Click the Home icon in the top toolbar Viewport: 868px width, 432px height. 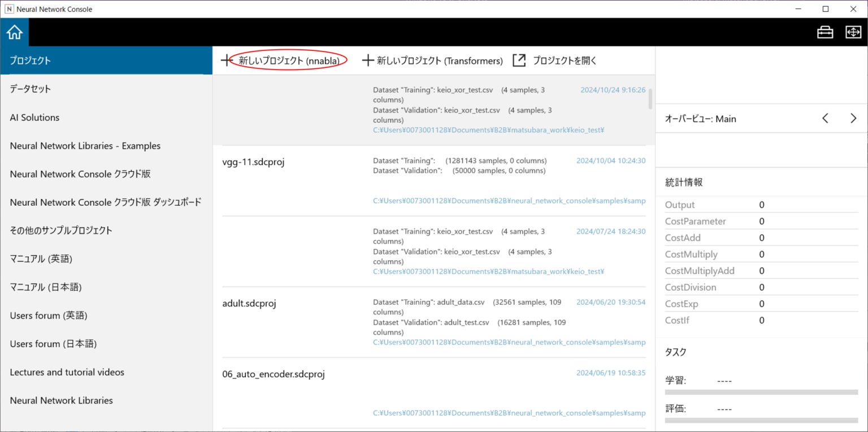click(14, 32)
